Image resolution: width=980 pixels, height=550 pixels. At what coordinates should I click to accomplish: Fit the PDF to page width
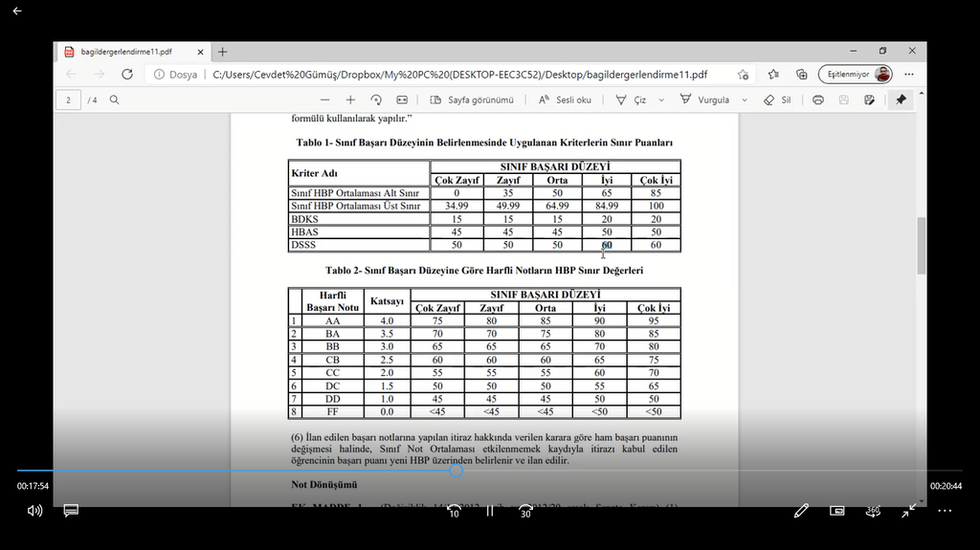pos(402,100)
